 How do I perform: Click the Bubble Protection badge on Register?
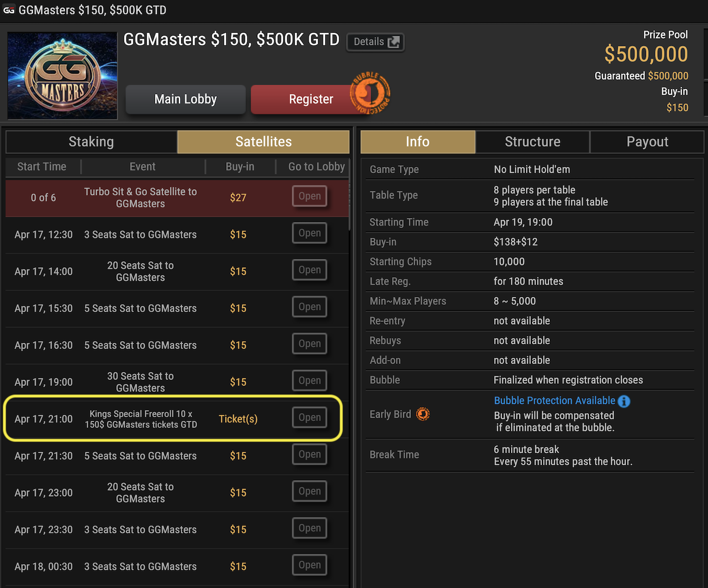[x=371, y=93]
